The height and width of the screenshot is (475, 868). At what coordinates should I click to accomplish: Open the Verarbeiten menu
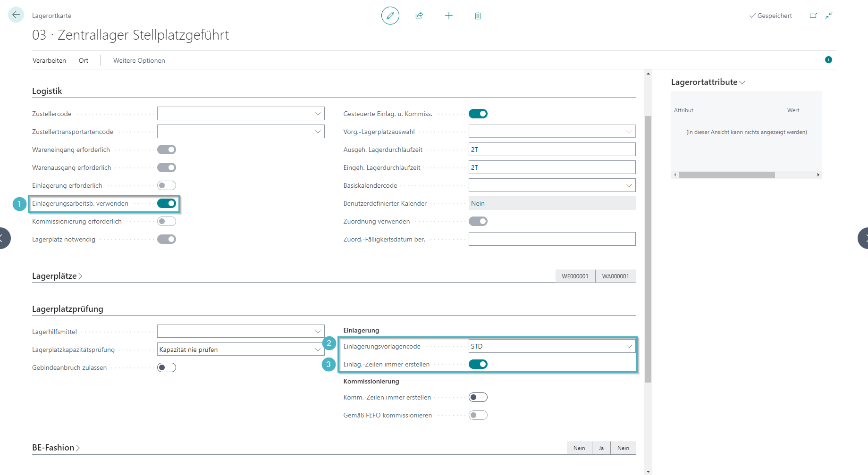point(49,60)
